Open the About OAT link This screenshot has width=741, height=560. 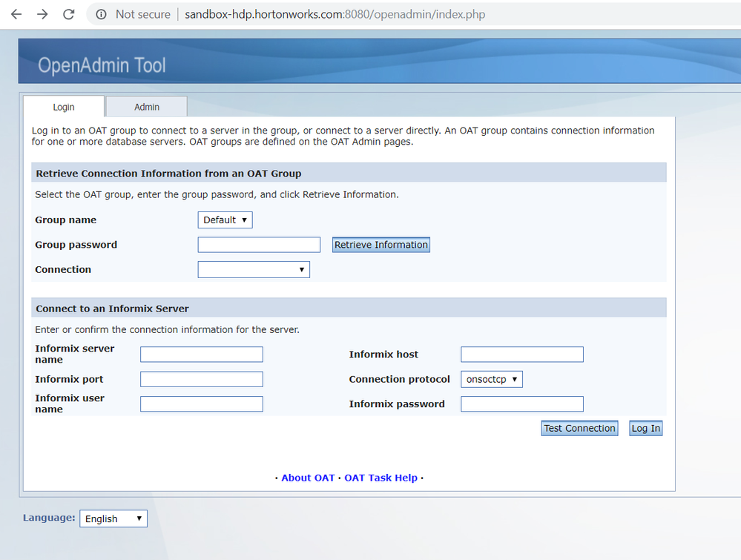(308, 478)
